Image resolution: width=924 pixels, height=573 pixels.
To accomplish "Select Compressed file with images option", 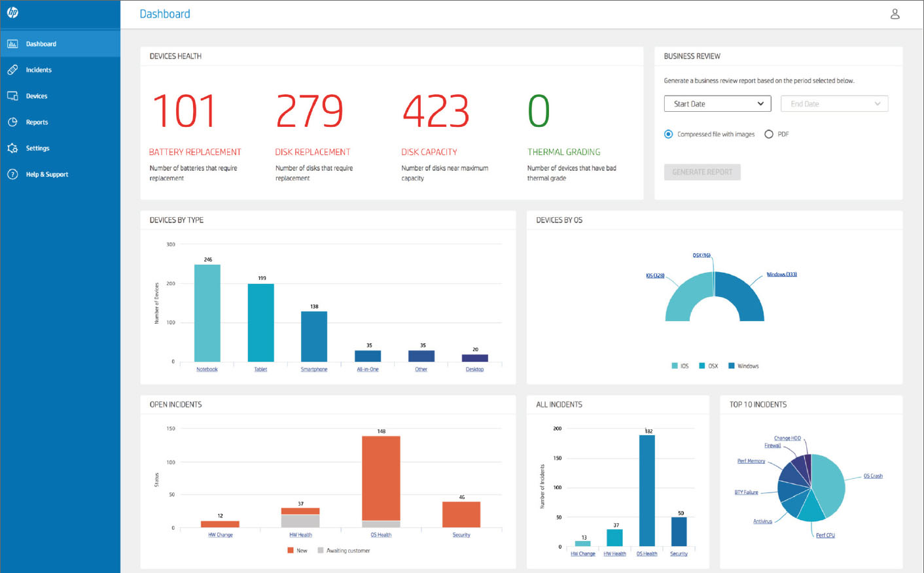I will click(x=668, y=134).
